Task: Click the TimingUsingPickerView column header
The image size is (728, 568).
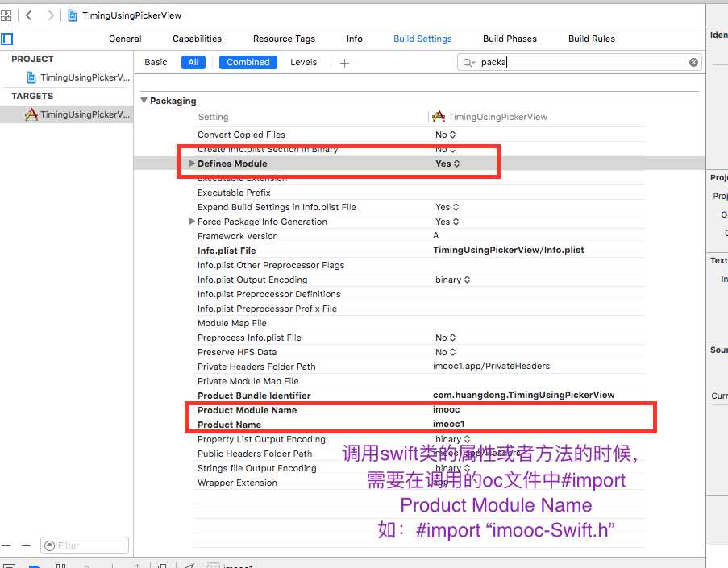Action: coord(490,117)
